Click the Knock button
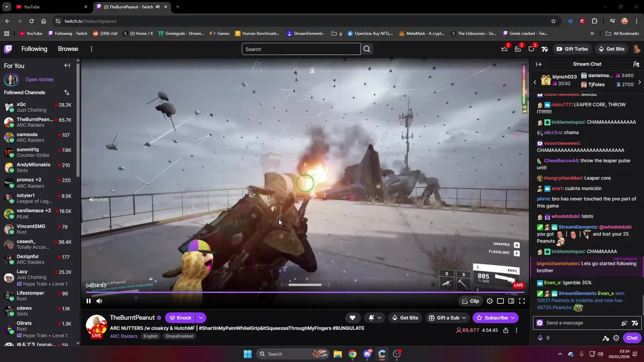The image size is (644, 362). (x=180, y=318)
